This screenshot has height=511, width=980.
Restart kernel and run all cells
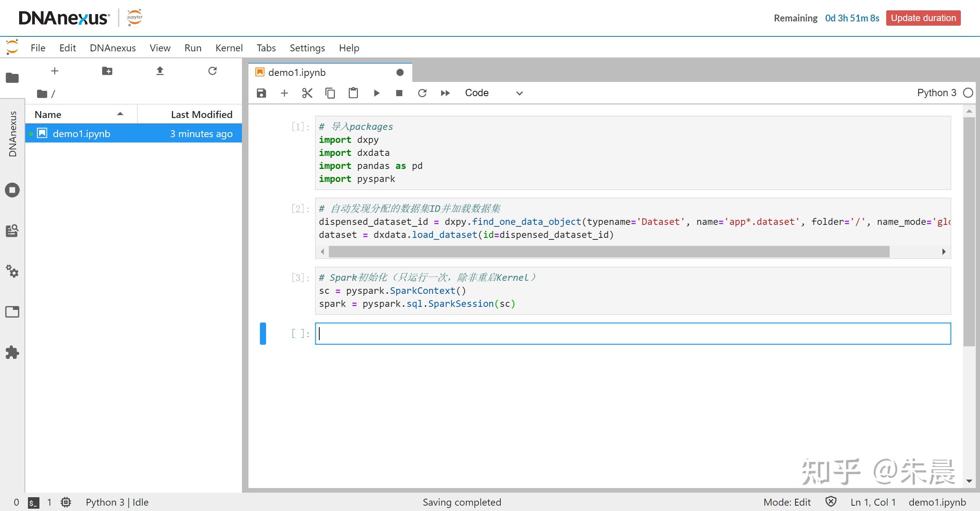coord(445,93)
